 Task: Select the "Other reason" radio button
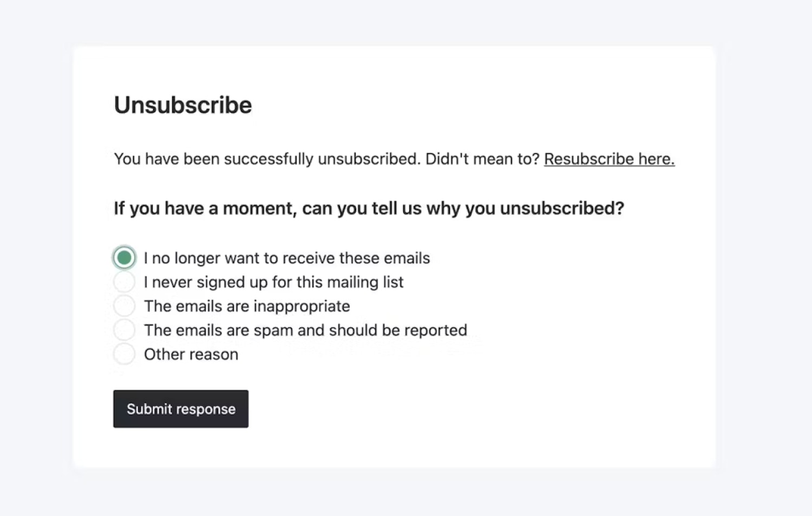pos(124,354)
